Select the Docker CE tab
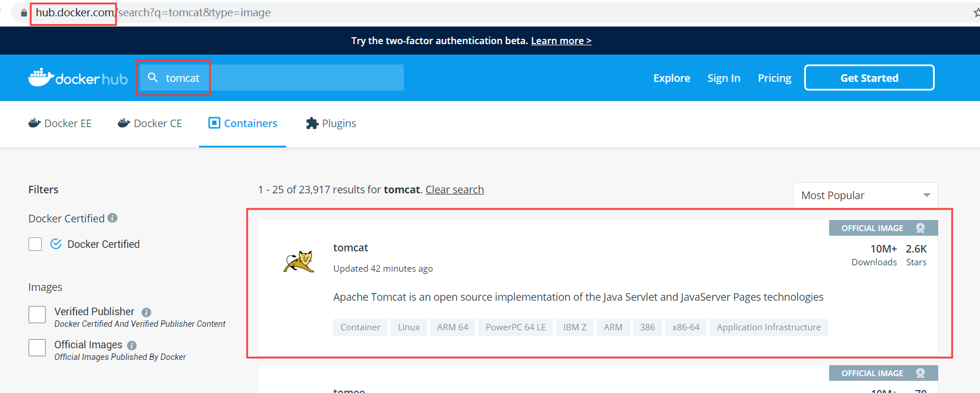 tap(150, 123)
